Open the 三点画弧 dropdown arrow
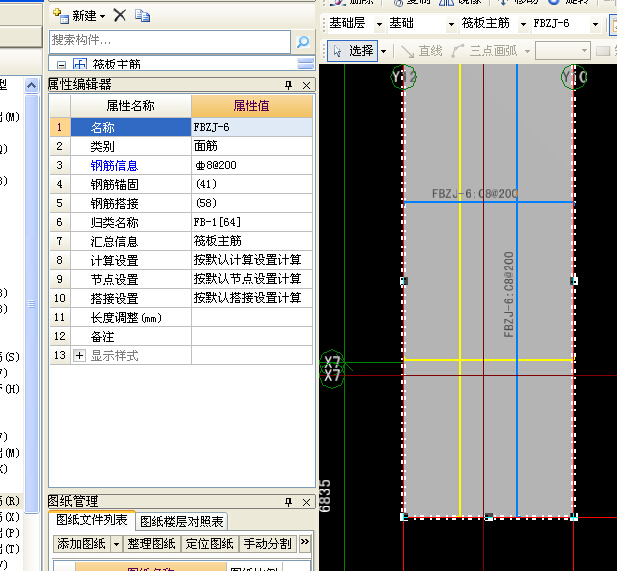The image size is (617, 571). pyautogui.click(x=527, y=51)
